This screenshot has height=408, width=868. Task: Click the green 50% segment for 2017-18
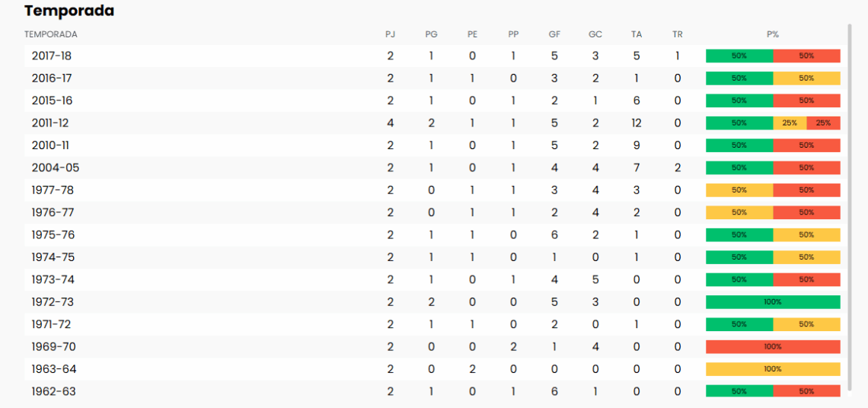point(739,56)
